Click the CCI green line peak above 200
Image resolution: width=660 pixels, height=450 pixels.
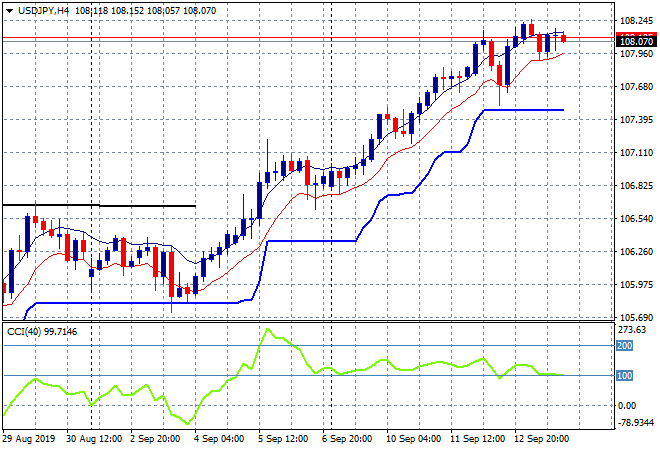[268, 329]
